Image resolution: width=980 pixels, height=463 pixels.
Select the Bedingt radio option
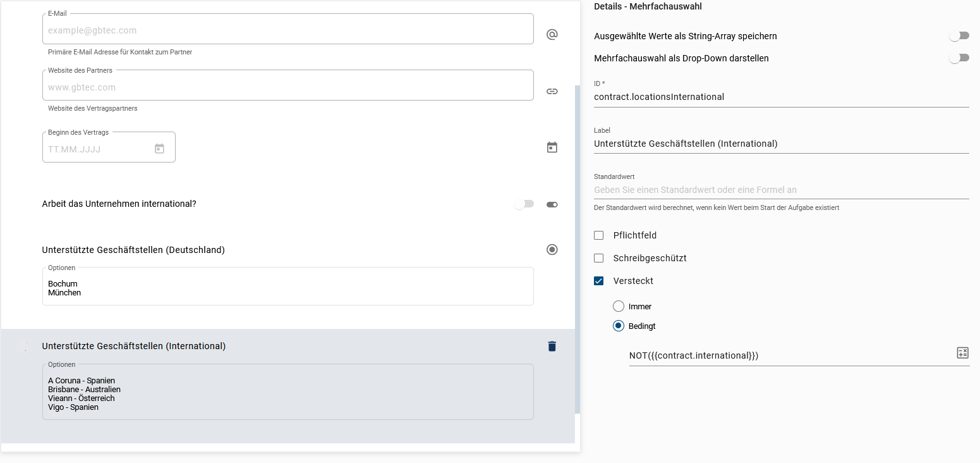pos(619,326)
